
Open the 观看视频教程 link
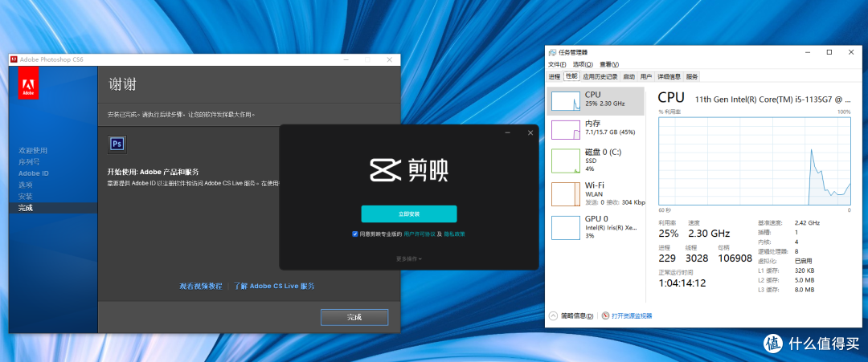pyautogui.click(x=200, y=287)
